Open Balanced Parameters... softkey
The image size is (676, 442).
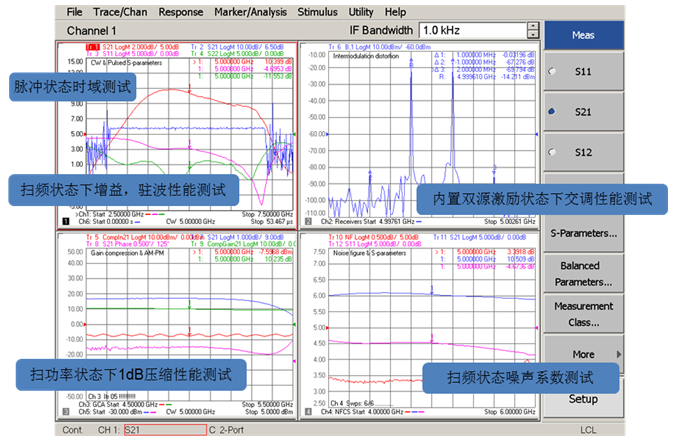pyautogui.click(x=584, y=273)
